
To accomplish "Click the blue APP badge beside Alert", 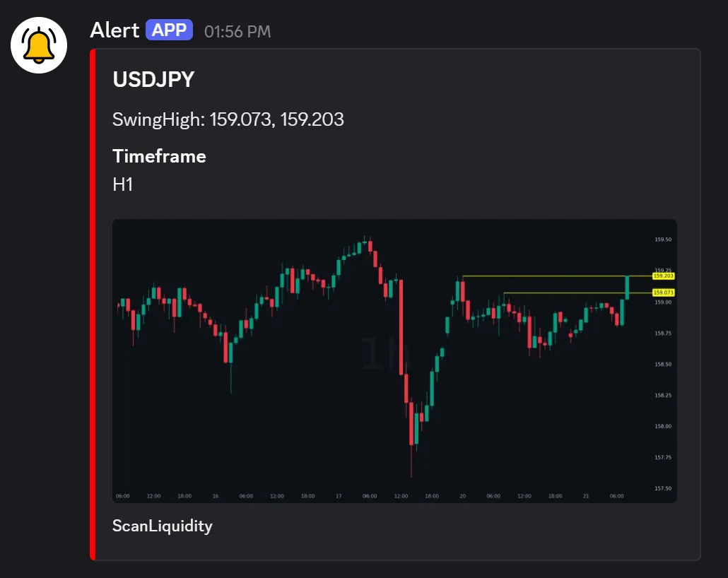I will [x=168, y=29].
